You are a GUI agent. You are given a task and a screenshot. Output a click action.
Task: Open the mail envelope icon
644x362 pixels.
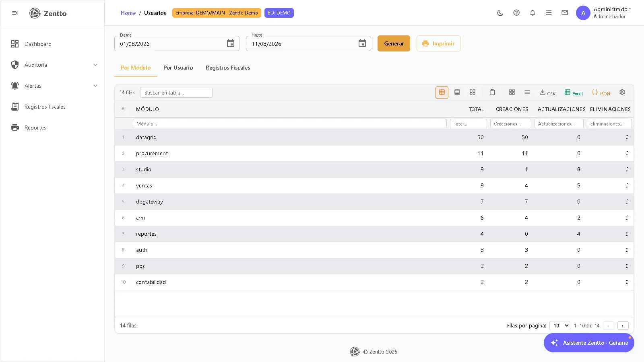(x=565, y=13)
